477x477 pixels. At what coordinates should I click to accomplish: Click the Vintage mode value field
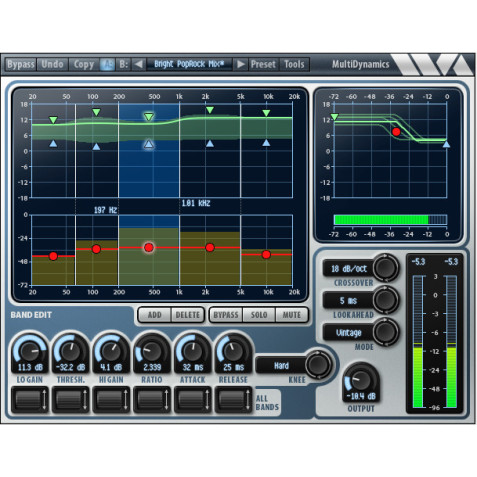[x=348, y=333]
